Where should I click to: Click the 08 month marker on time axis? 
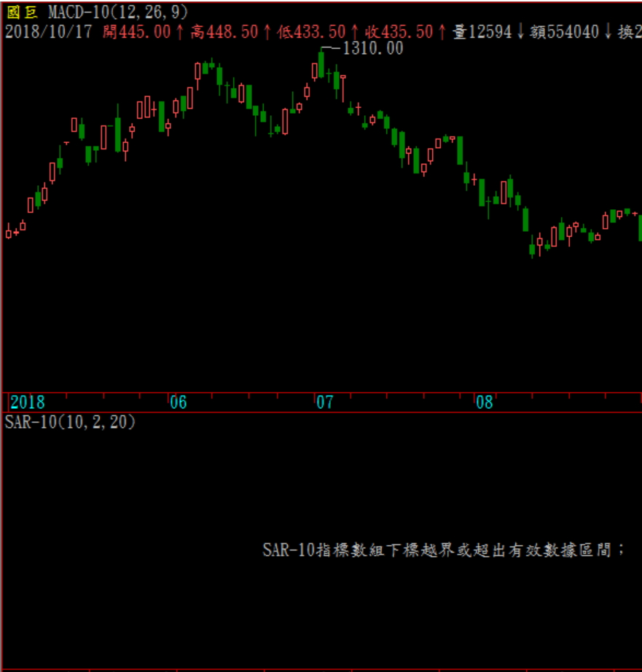[485, 402]
